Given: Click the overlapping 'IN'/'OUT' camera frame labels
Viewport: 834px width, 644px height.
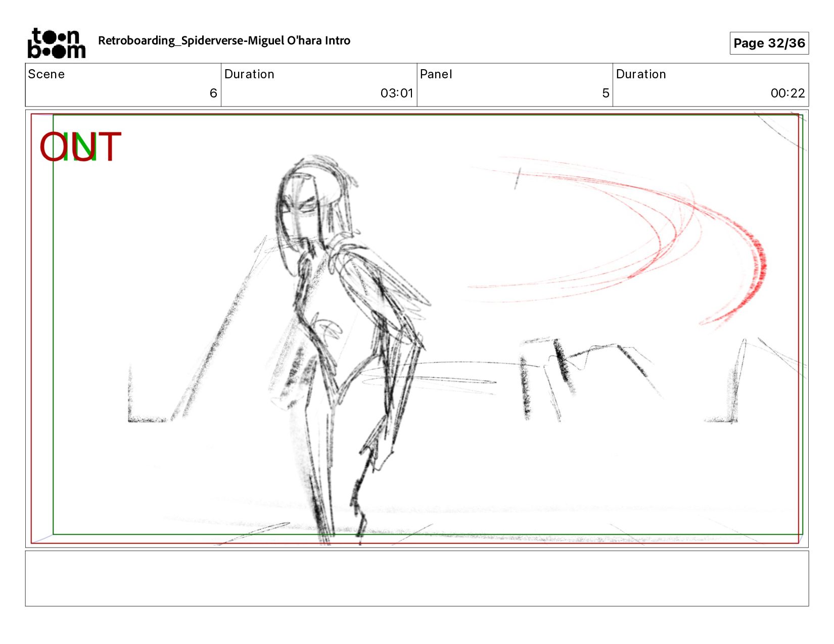Looking at the screenshot, I should [x=80, y=147].
